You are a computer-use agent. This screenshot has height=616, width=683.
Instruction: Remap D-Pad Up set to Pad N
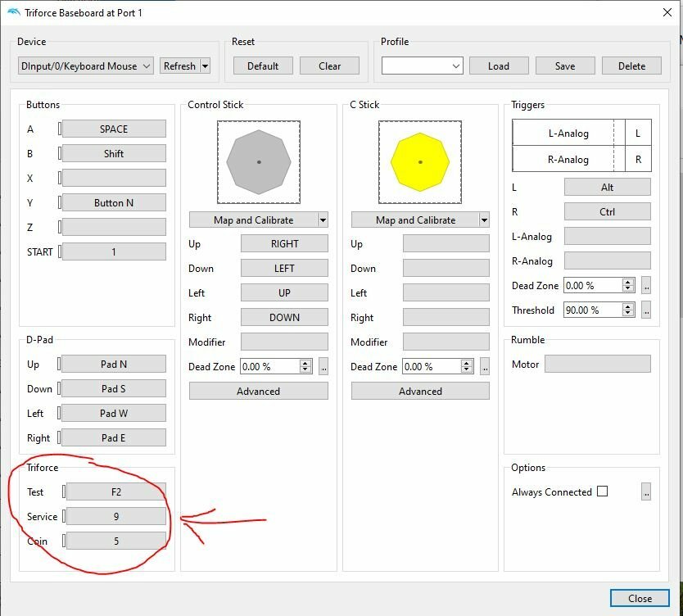(x=114, y=364)
